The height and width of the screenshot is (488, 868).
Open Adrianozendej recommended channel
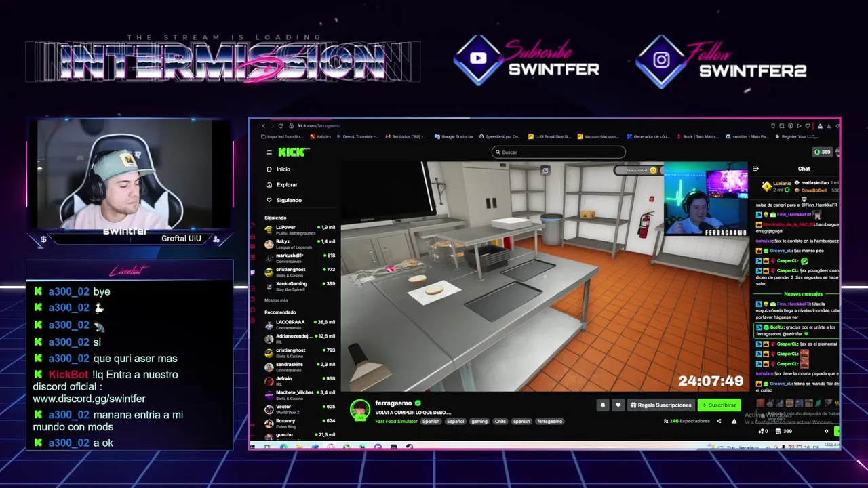(300, 338)
